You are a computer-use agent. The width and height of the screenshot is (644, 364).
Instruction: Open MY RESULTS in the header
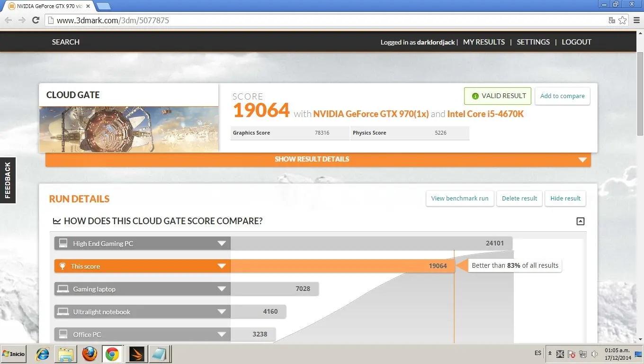(484, 42)
